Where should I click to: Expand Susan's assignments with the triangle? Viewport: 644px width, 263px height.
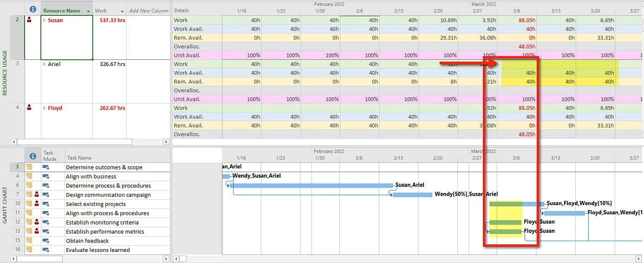click(x=45, y=20)
